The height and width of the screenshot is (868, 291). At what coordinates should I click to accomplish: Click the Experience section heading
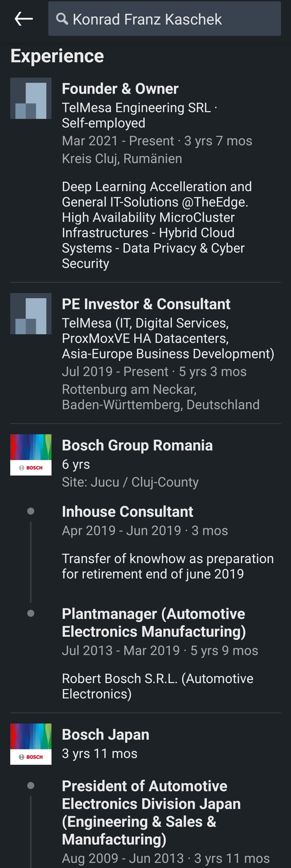pyautogui.click(x=57, y=56)
